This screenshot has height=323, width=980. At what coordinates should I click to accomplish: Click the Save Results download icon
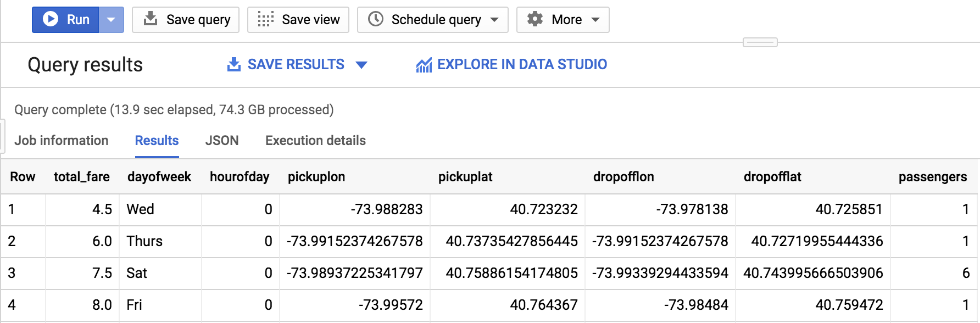[x=234, y=65]
